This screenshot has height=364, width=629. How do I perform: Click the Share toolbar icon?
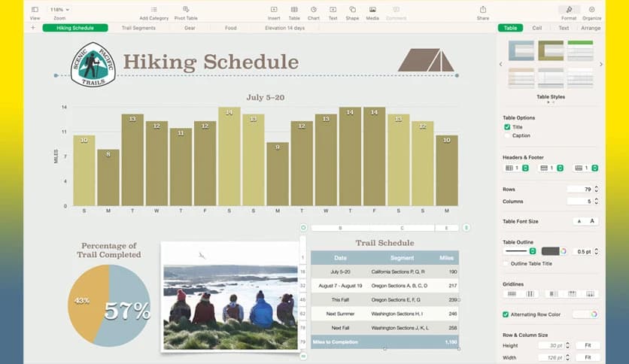pos(483,9)
